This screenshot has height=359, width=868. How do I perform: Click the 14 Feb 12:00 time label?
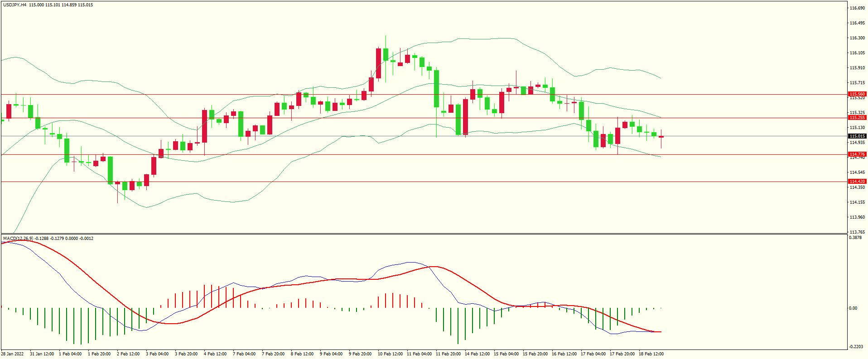click(477, 354)
